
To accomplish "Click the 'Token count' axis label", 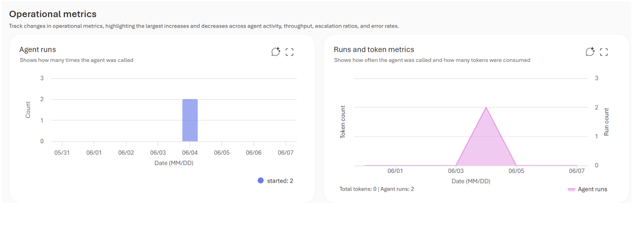I will pyautogui.click(x=343, y=122).
